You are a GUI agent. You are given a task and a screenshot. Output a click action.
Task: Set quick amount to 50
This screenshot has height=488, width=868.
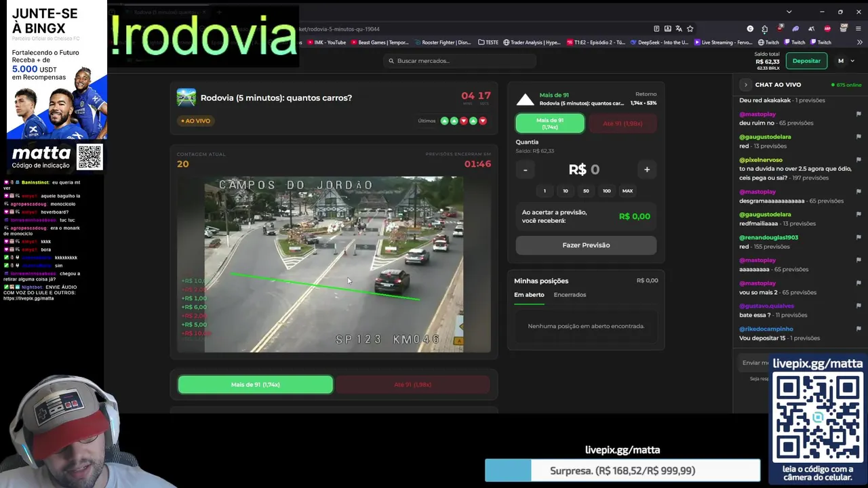[x=586, y=190]
